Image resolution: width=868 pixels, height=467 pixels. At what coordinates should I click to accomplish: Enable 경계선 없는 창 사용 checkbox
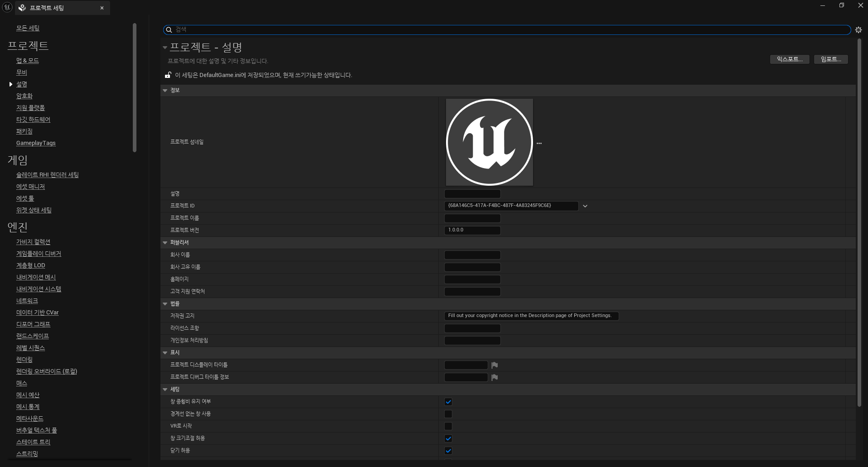pos(448,414)
